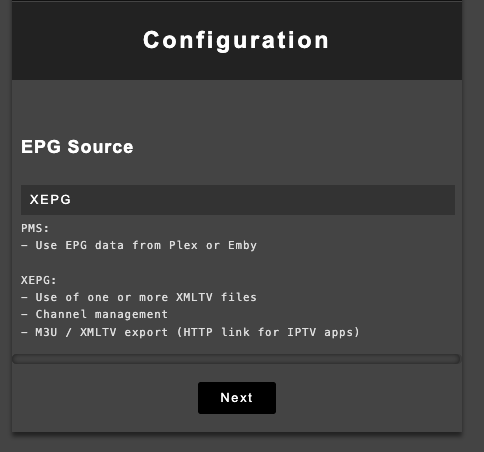The height and width of the screenshot is (452, 484).
Task: Click the Configuration heading text
Action: point(236,40)
